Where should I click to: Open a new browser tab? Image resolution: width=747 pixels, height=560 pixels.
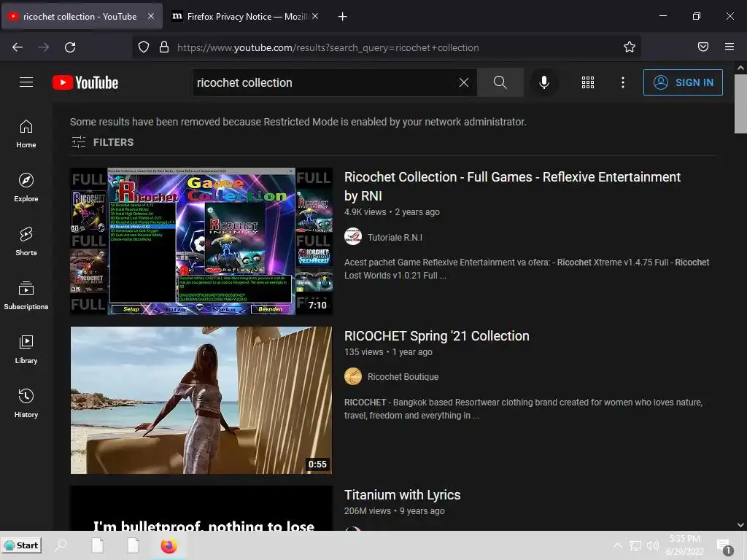pyautogui.click(x=342, y=17)
